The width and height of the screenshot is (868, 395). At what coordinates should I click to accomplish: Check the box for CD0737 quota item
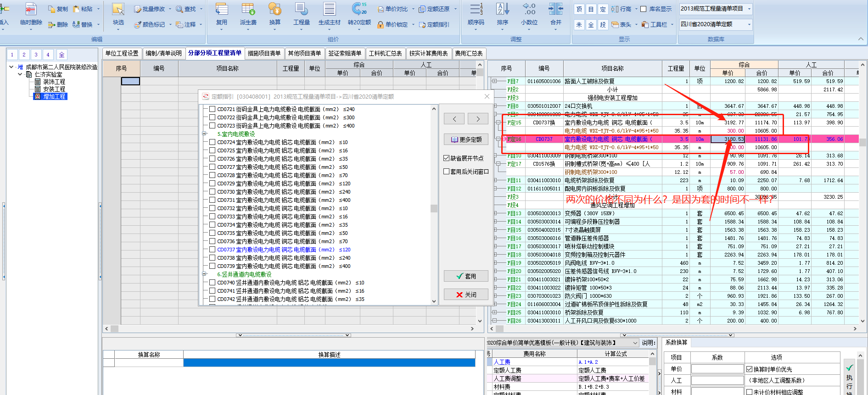coord(212,250)
